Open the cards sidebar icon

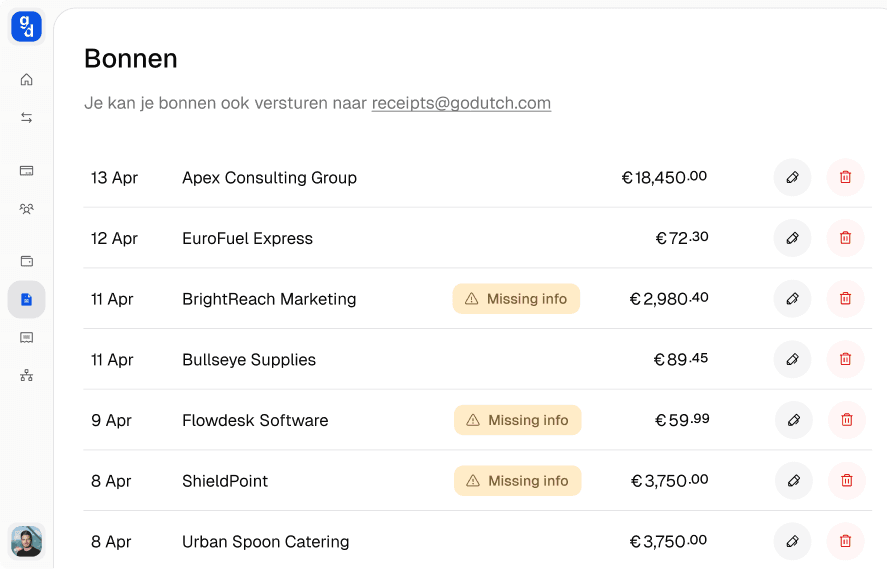tap(27, 171)
